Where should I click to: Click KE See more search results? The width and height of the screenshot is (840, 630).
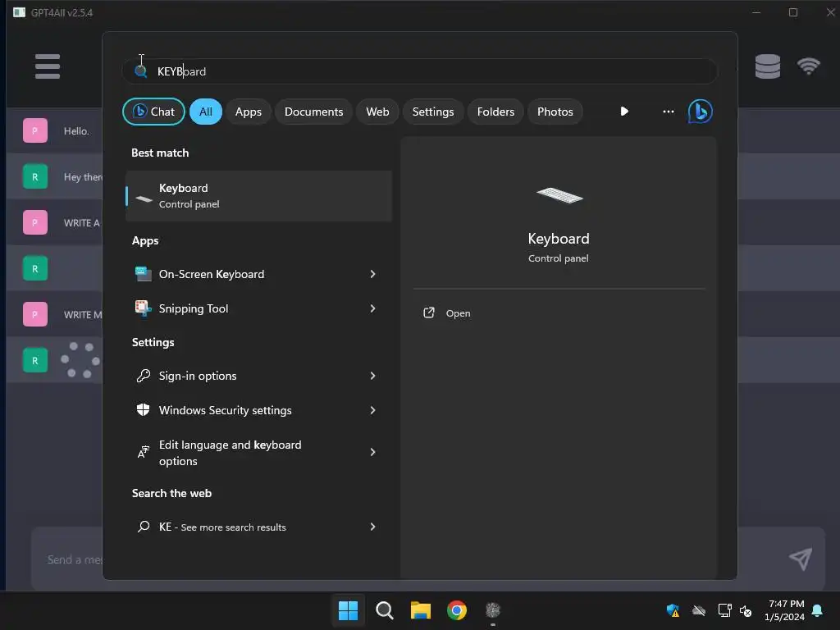[x=258, y=527]
